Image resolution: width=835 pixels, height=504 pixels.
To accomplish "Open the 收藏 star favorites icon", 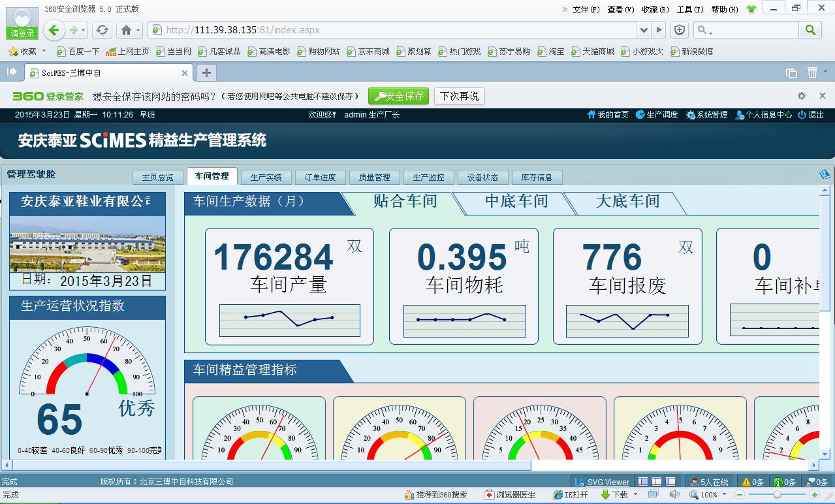I will point(12,51).
